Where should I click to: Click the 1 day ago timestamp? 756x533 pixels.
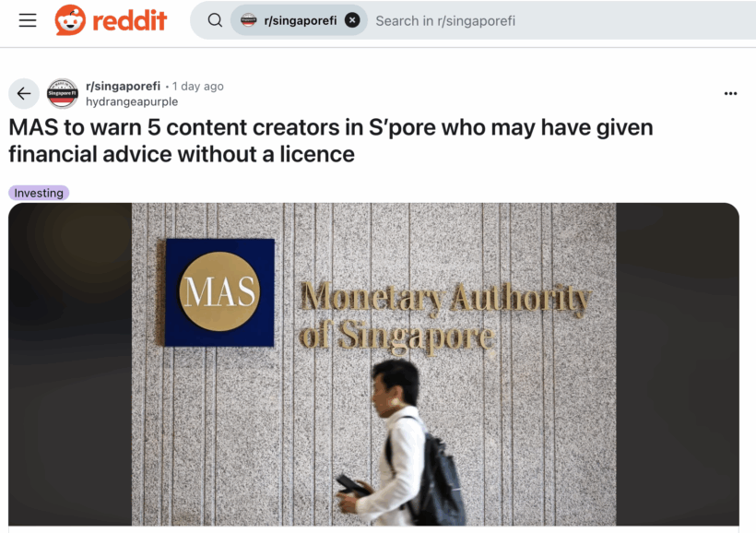click(197, 87)
